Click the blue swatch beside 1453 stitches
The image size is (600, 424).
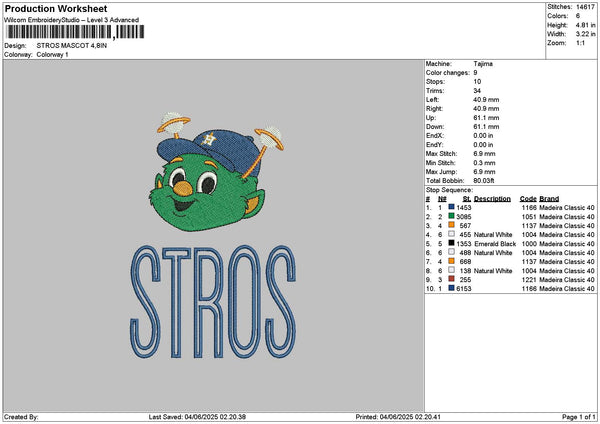tap(452, 207)
